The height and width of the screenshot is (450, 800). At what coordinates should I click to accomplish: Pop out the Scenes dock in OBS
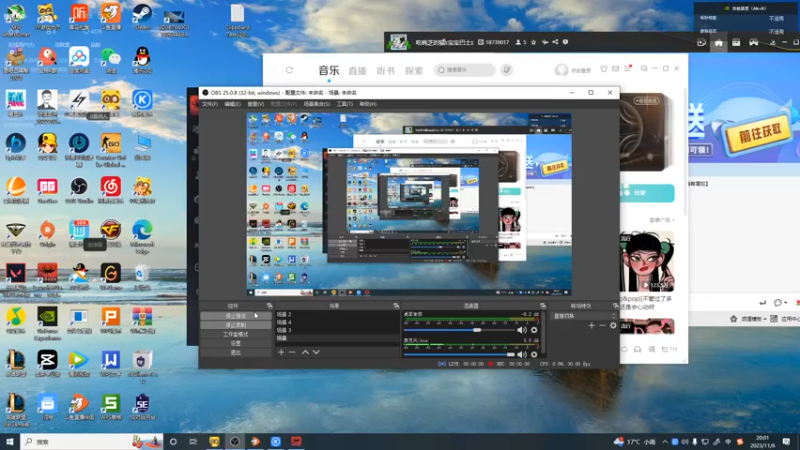coord(396,306)
